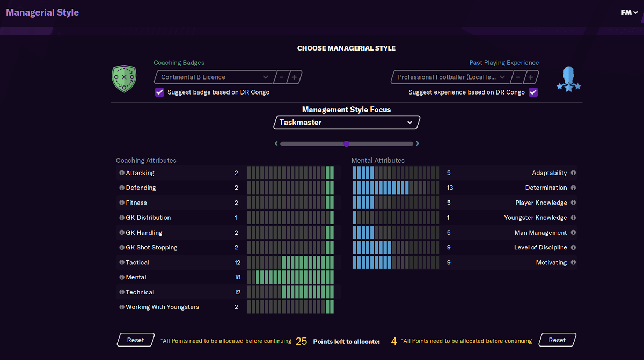This screenshot has height=360, width=644.
Task: Reset coaching attribute points
Action: pyautogui.click(x=136, y=340)
